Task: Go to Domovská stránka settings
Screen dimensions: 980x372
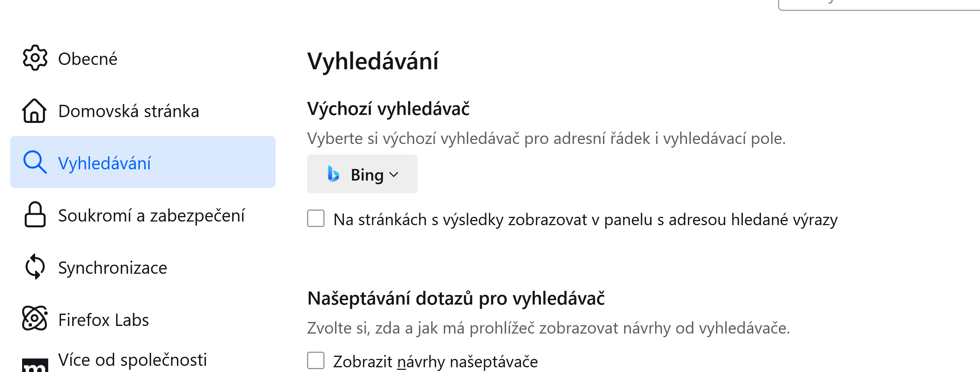Action: pos(129,111)
